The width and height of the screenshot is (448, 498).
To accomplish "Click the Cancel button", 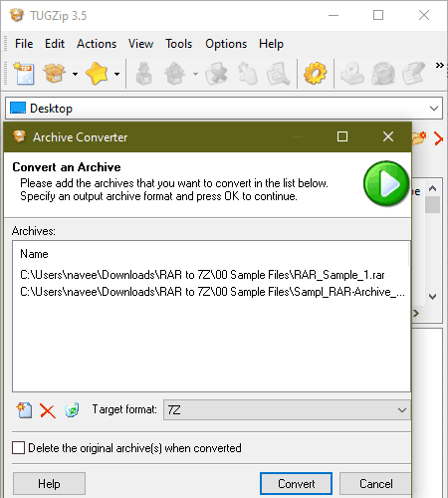I will point(375,484).
